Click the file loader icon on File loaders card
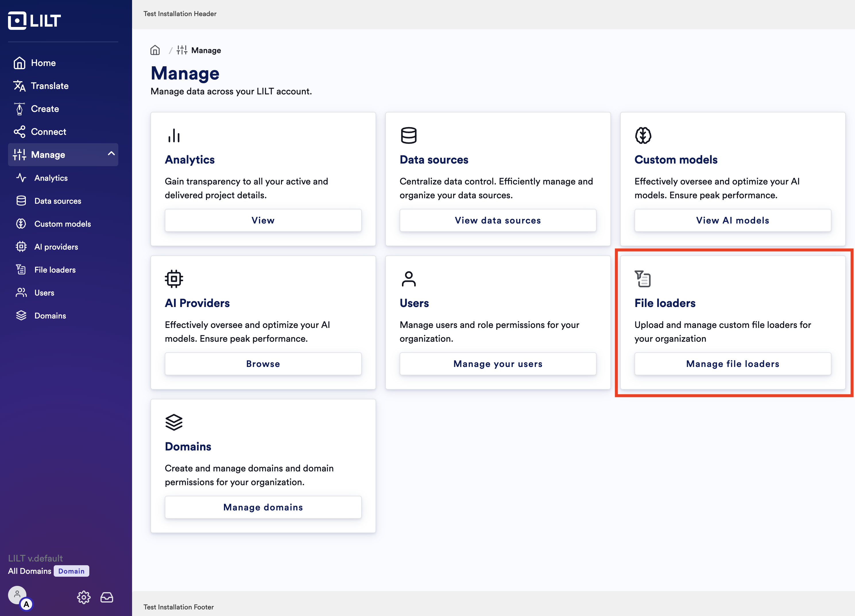 (643, 279)
